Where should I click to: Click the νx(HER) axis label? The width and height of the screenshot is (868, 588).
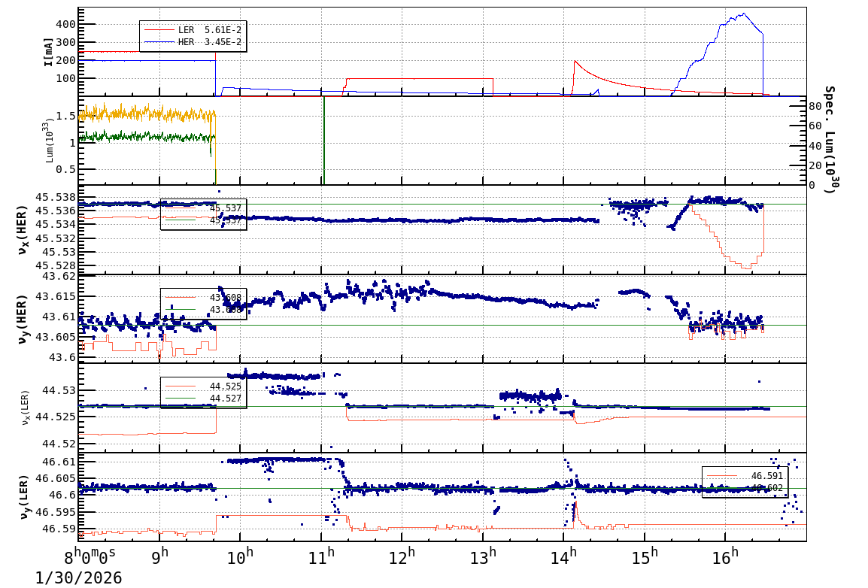(22, 230)
